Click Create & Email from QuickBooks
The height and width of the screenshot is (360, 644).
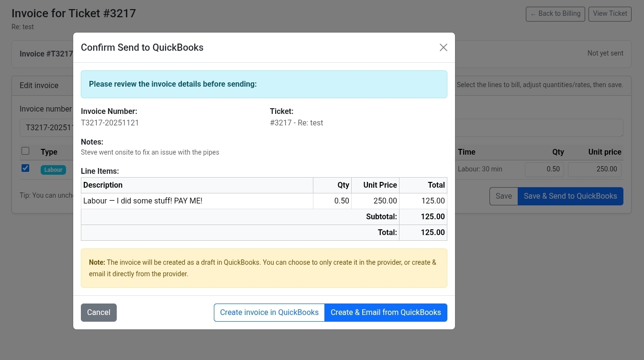coord(386,312)
